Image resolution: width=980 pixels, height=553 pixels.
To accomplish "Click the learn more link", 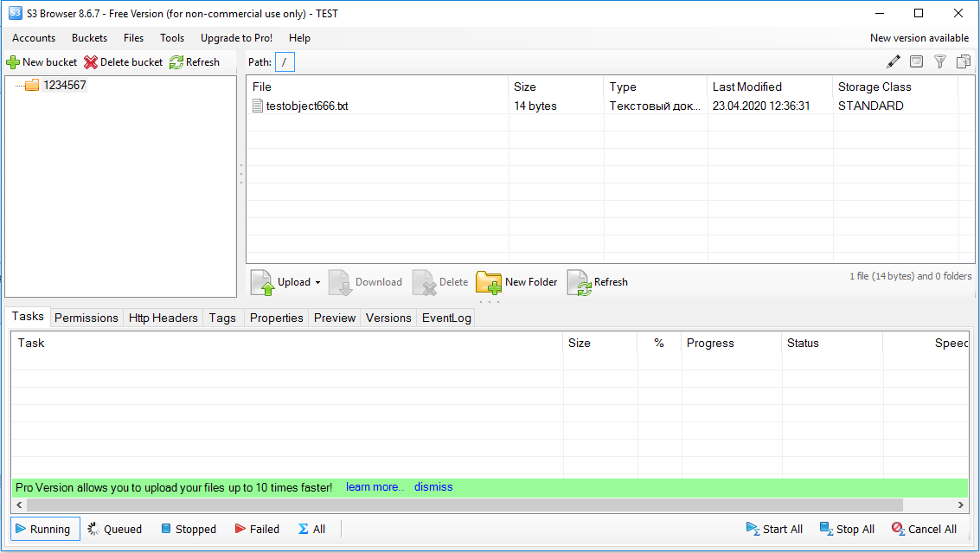I will pyautogui.click(x=375, y=487).
